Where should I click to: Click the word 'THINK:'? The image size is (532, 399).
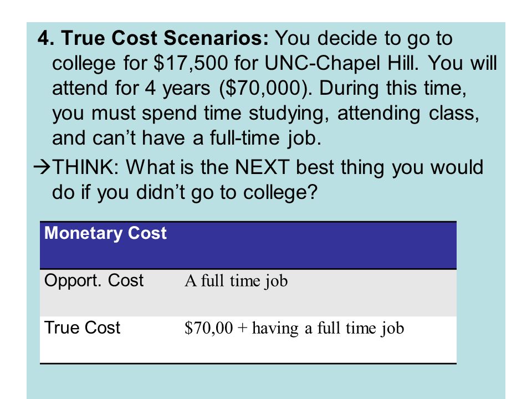(86, 167)
